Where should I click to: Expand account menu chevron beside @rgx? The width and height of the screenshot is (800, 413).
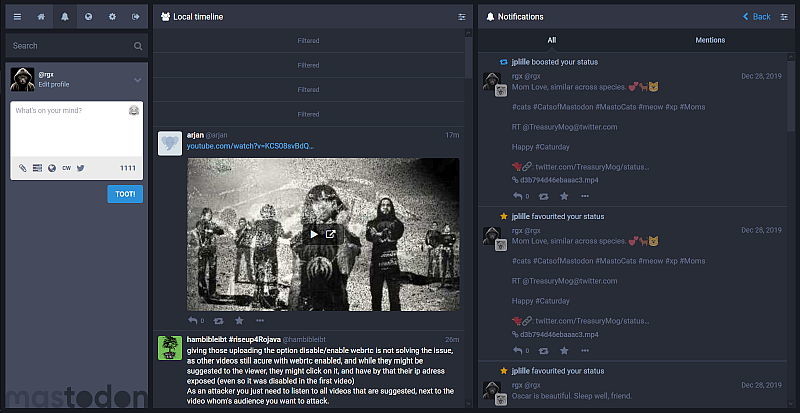137,80
